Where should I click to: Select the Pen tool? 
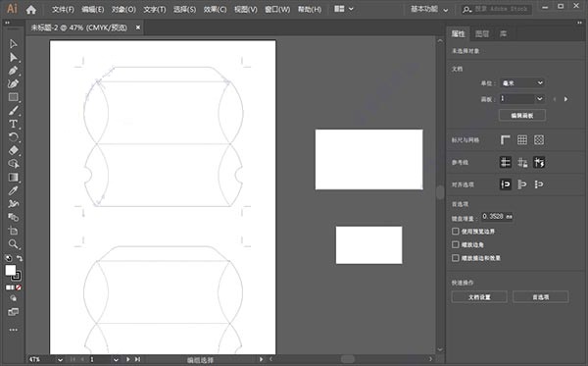click(13, 71)
